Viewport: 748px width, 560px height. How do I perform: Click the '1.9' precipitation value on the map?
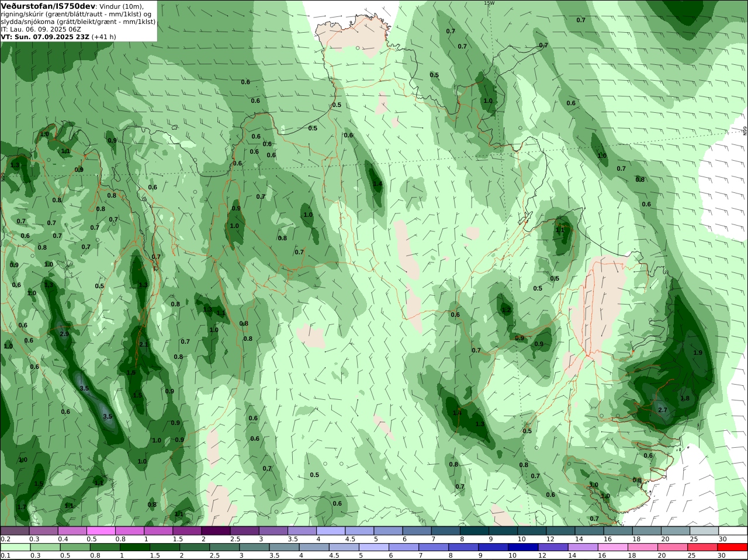click(x=698, y=352)
